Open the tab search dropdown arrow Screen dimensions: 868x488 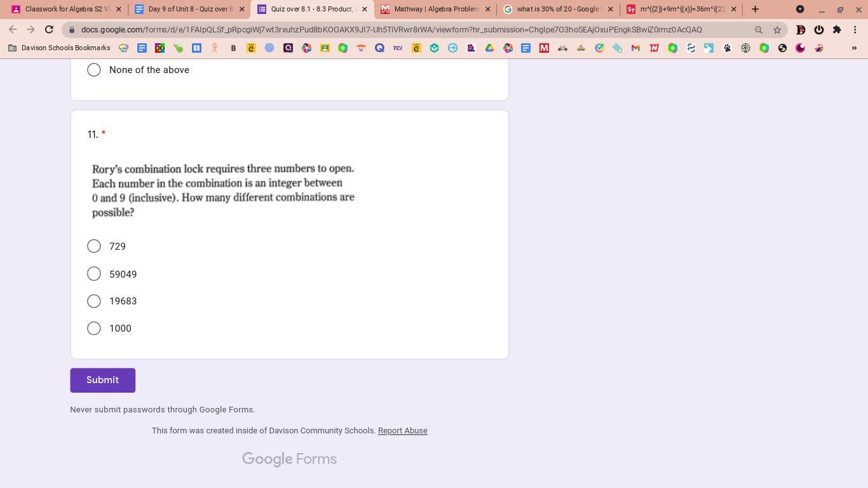point(800,9)
